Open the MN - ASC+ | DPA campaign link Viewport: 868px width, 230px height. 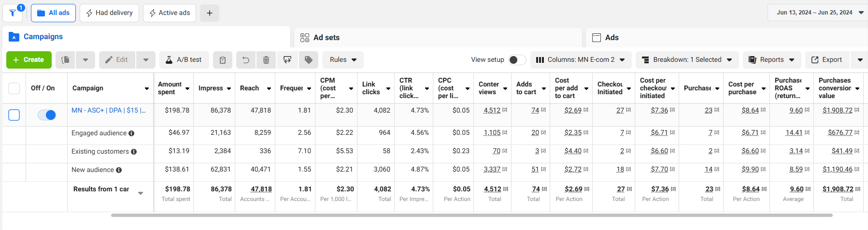click(109, 110)
